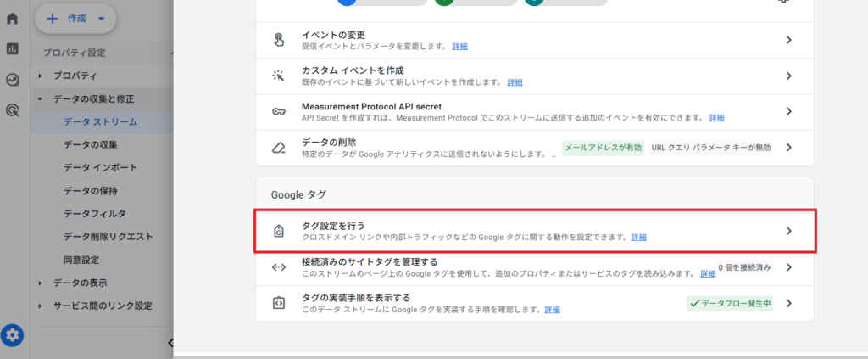Click the タグの実装手順 code box icon

[278, 303]
